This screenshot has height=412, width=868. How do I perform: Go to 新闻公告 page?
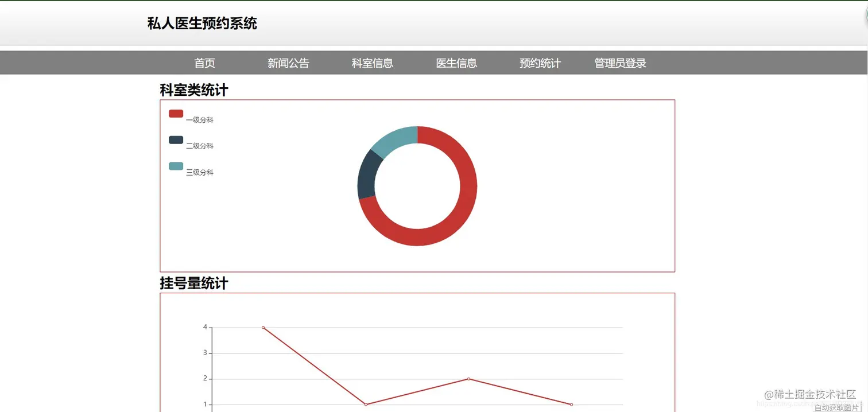(288, 63)
